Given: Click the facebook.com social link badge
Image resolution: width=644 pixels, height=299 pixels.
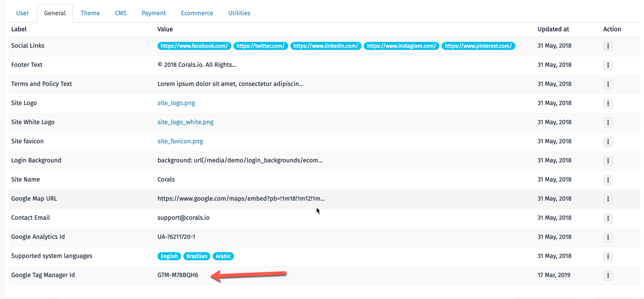Looking at the screenshot, I should pyautogui.click(x=194, y=45).
